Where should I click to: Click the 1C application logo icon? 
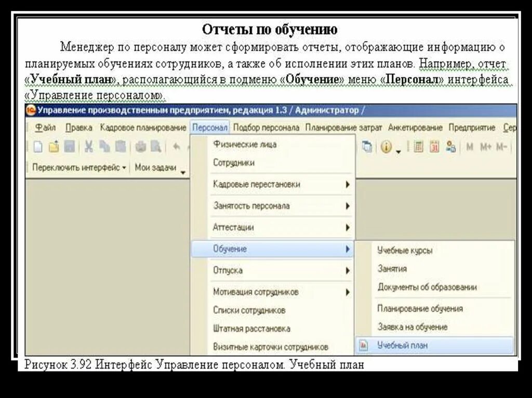coord(31,110)
